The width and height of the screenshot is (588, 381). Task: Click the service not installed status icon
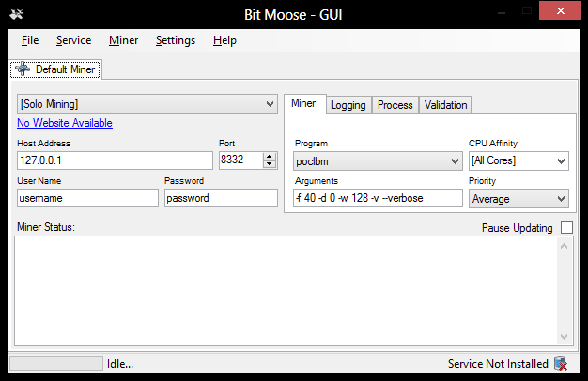pyautogui.click(x=561, y=363)
